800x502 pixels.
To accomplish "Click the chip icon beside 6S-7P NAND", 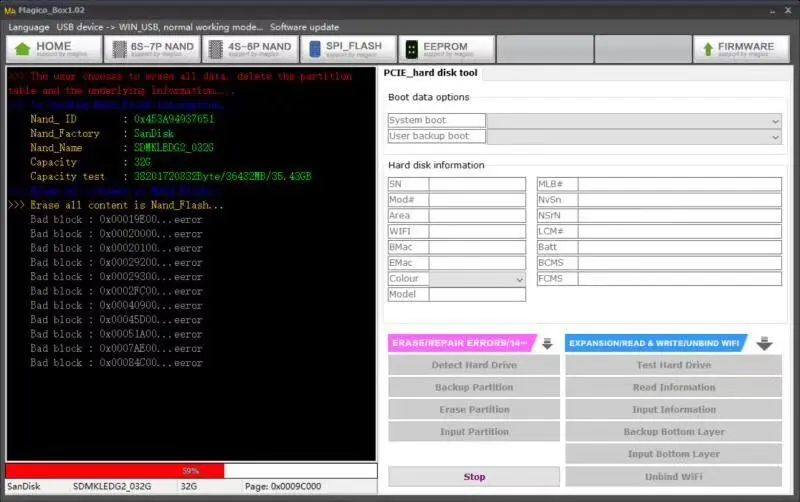I will [x=119, y=49].
